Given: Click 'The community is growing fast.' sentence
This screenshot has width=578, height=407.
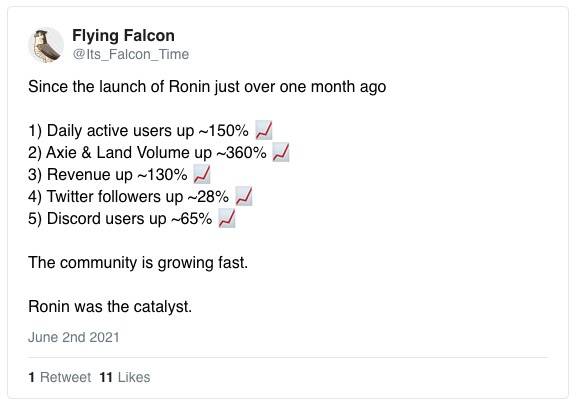Looking at the screenshot, I should pyautogui.click(x=138, y=263).
